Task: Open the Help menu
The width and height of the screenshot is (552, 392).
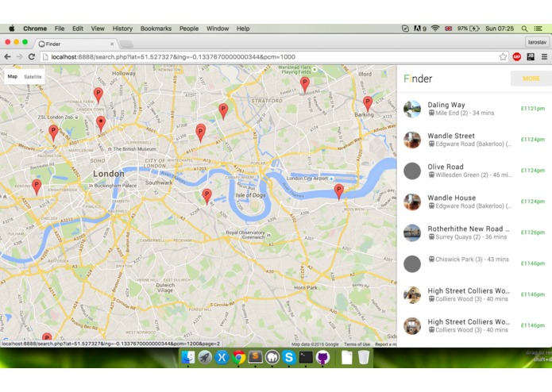Action: pyautogui.click(x=243, y=29)
